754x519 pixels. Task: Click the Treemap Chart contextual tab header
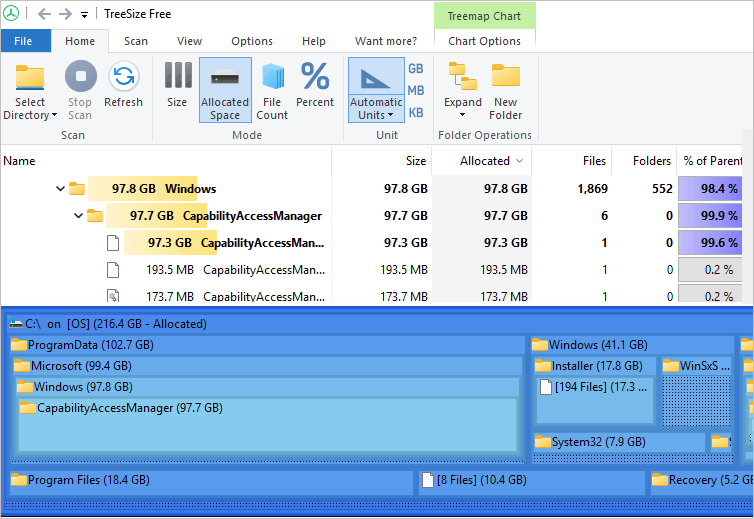coord(484,16)
